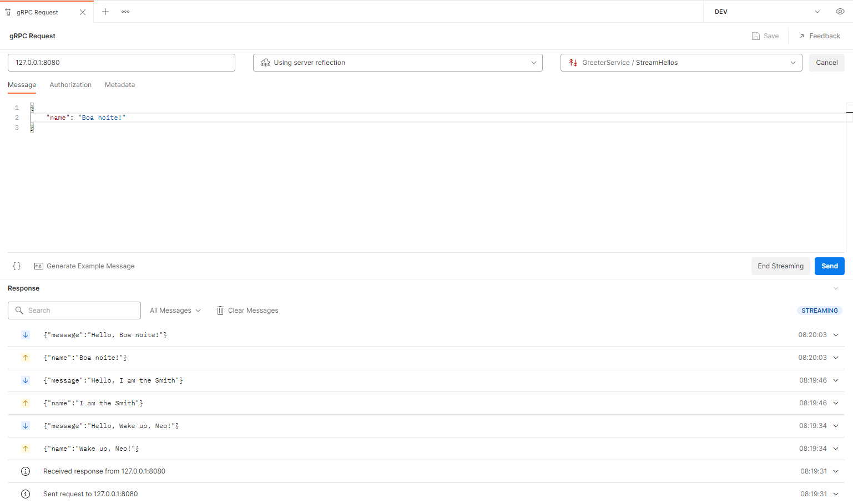The width and height of the screenshot is (853, 504).
Task: Open the GreeterService / StreamHellos method dropdown
Action: pos(682,63)
